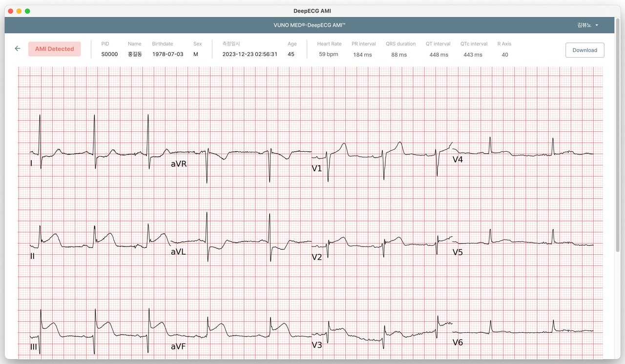This screenshot has height=364, width=625.
Task: Select the AMI Detected status badge
Action: (54, 49)
